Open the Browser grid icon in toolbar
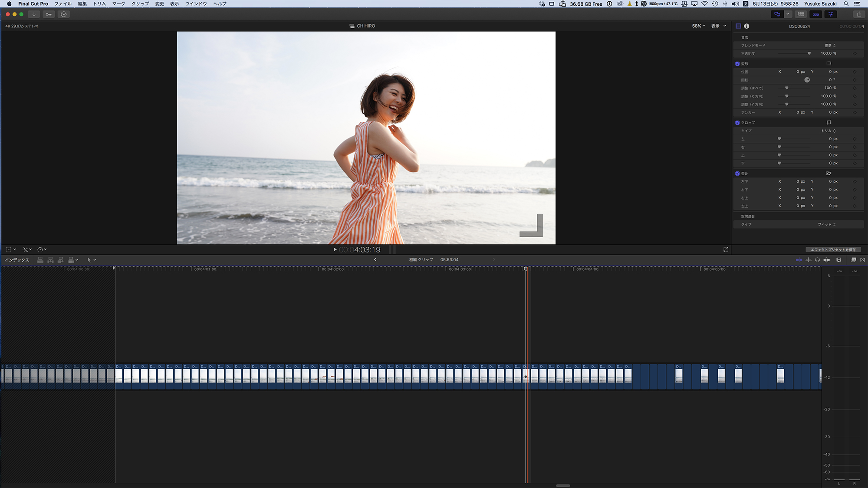The height and width of the screenshot is (488, 868). tap(801, 14)
